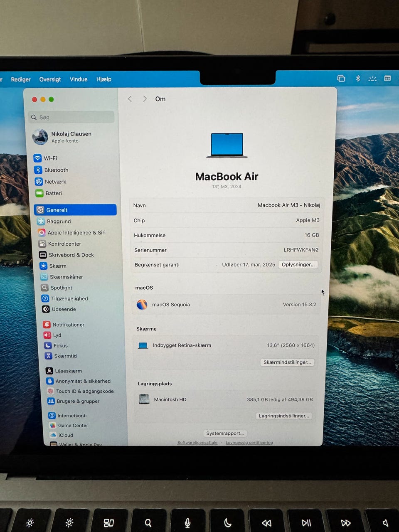Click the MacBook Air laptop image
Image resolution: width=399 pixels, height=532 pixels.
tap(227, 145)
